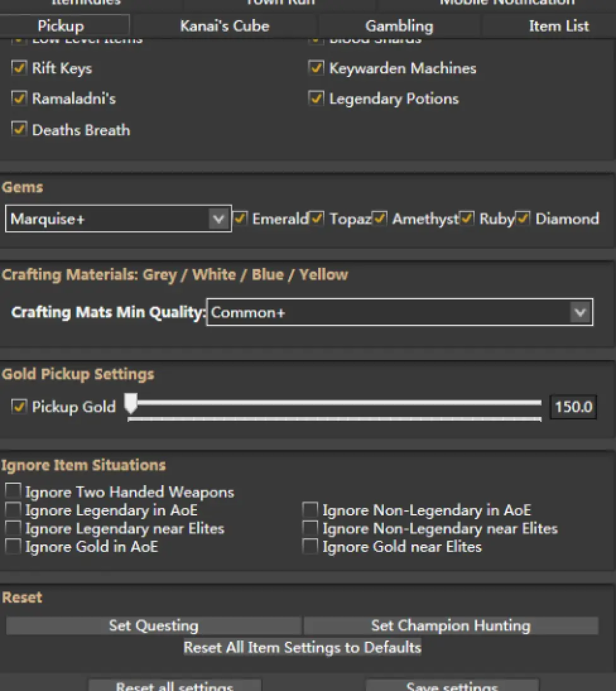
Task: Enable Ignore Legendary in AoE
Action: [13, 510]
